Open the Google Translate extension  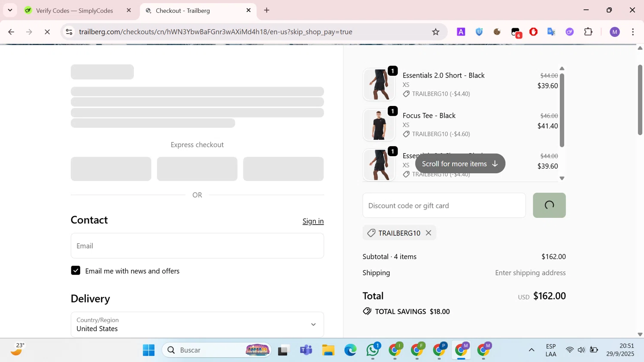tap(552, 32)
